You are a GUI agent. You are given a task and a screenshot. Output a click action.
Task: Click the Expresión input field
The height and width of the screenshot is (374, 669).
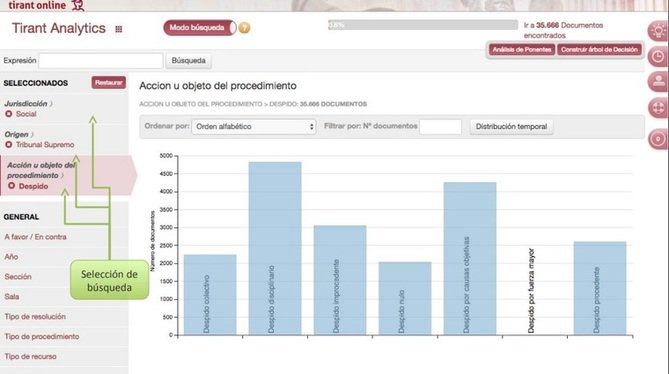[101, 61]
